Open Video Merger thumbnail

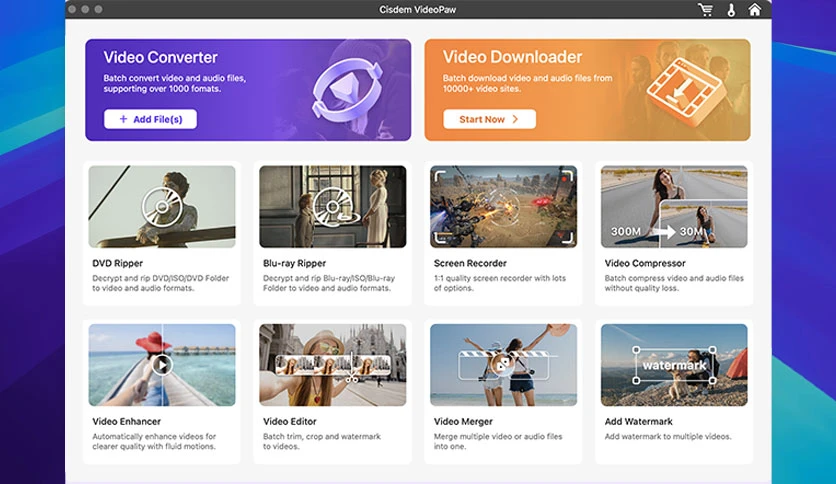(503, 365)
